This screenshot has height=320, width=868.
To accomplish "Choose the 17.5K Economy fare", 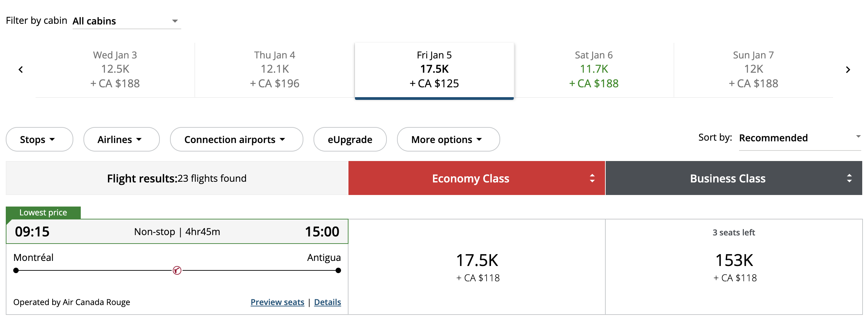I will (477, 267).
